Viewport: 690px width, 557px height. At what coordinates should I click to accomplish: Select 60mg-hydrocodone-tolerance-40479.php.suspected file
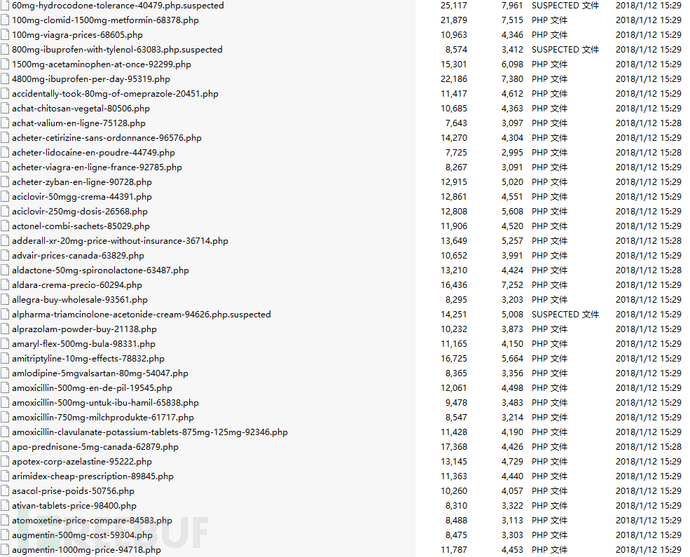tap(118, 5)
